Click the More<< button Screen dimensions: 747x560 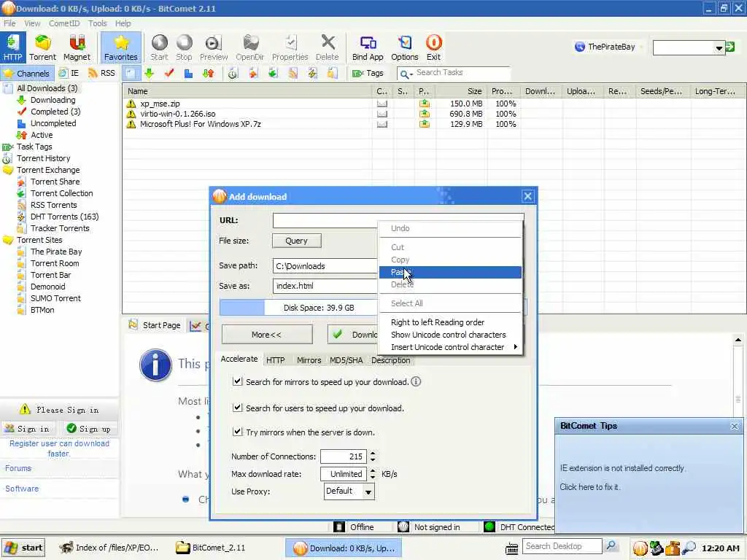point(267,335)
